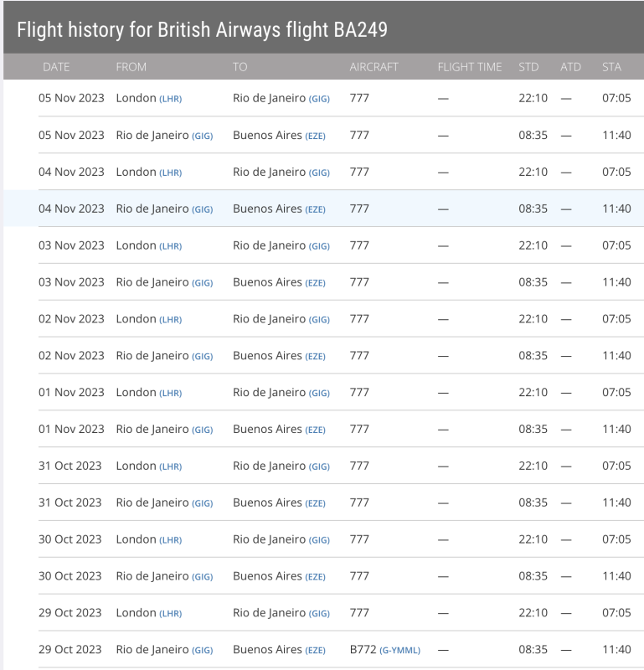The width and height of the screenshot is (644, 670).
Task: Select the DATE column header
Action: point(56,67)
